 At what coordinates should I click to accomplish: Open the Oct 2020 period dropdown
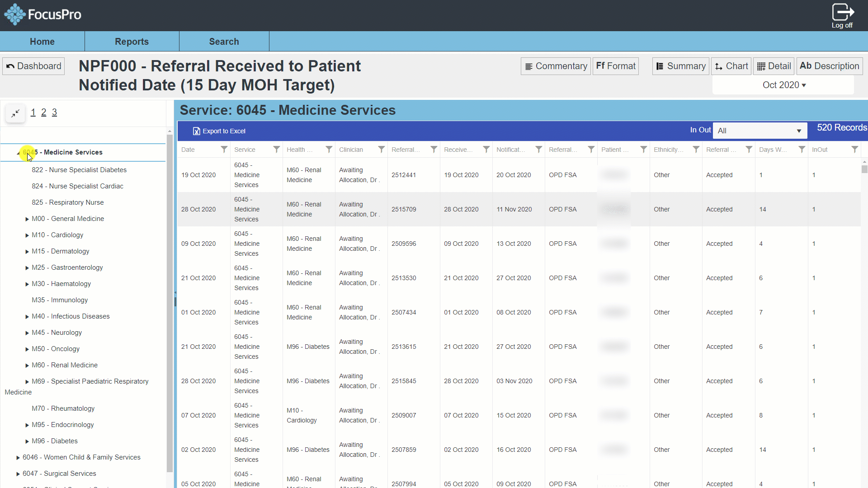(x=783, y=85)
